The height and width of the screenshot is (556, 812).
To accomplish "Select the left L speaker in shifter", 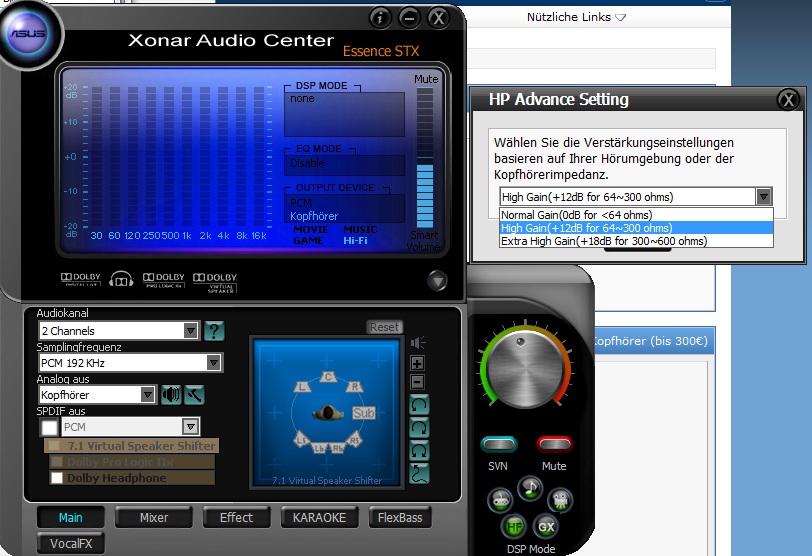I will (x=302, y=387).
